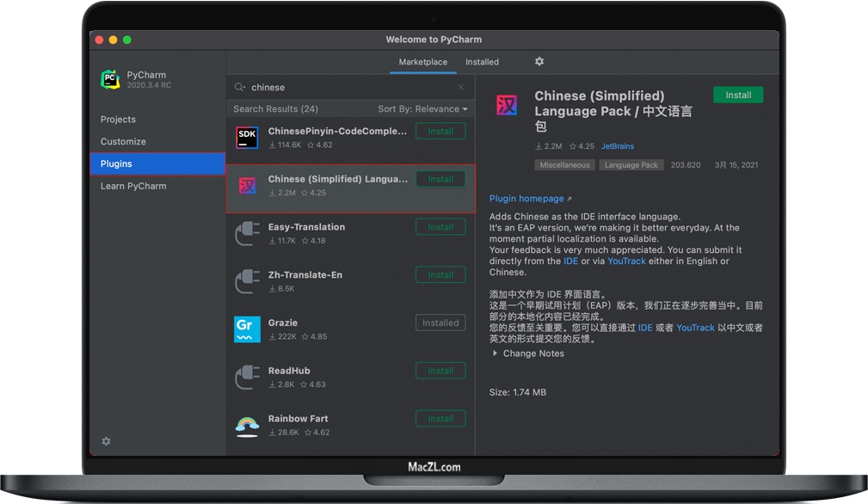Image resolution: width=868 pixels, height=504 pixels.
Task: Select the ChinesePinyin-CodeComple... plugin name
Action: 338,131
